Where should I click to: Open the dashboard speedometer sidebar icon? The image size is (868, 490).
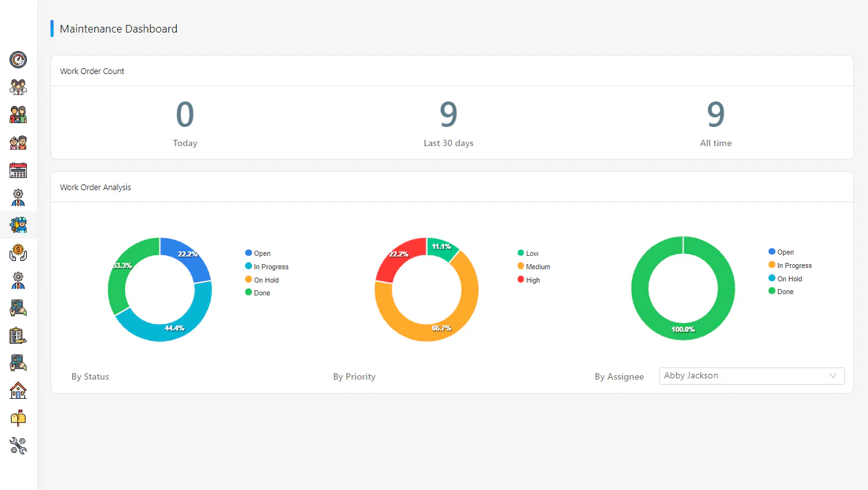[x=18, y=60]
